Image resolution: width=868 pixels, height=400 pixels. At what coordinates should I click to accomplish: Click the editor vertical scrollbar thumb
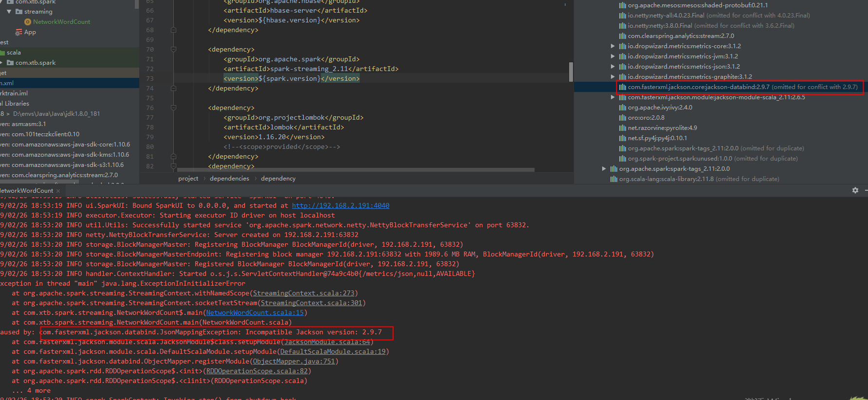pos(571,72)
